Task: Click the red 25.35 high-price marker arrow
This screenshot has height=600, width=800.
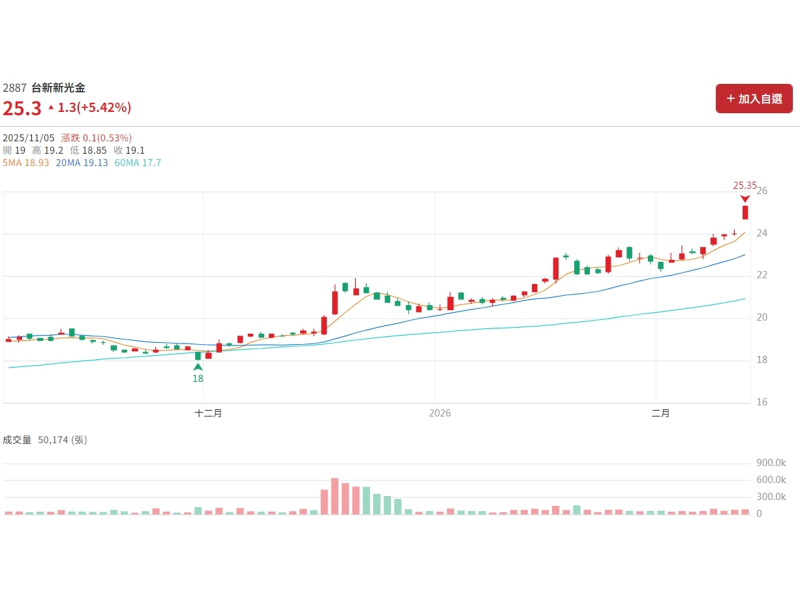Action: [745, 198]
